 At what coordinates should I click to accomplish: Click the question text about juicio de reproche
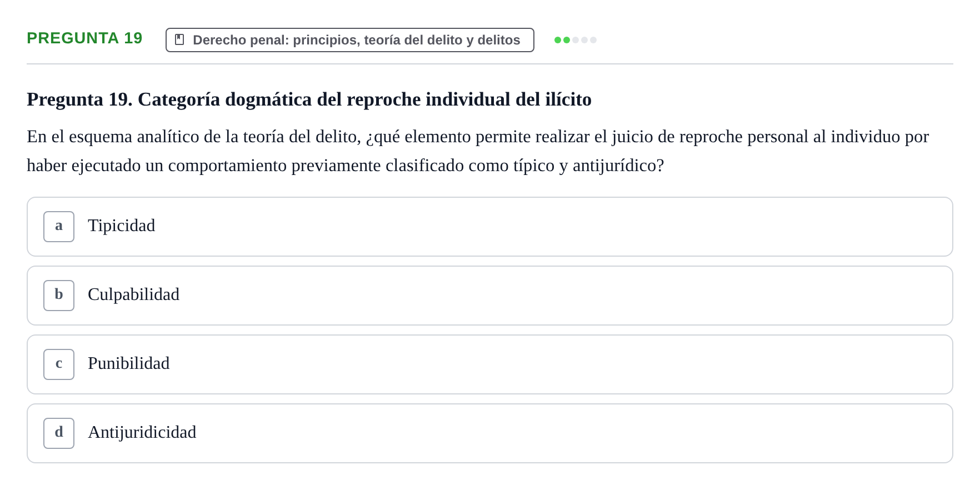click(x=478, y=151)
